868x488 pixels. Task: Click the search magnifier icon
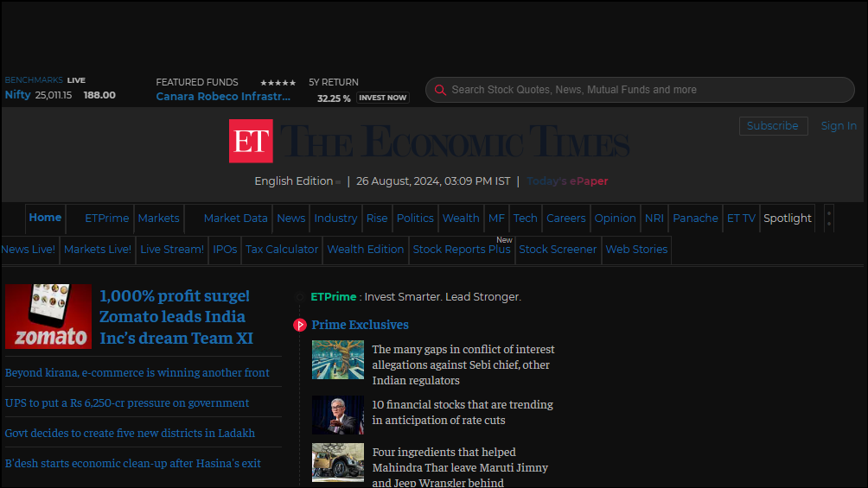pyautogui.click(x=440, y=90)
